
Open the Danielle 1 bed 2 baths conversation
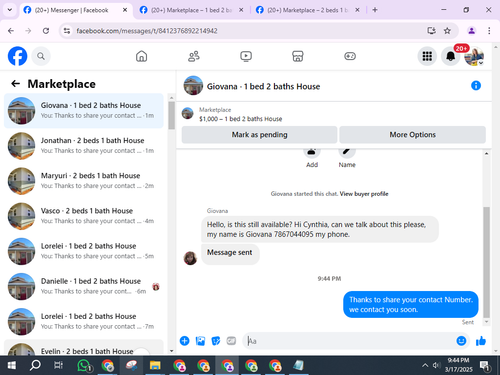click(84, 286)
